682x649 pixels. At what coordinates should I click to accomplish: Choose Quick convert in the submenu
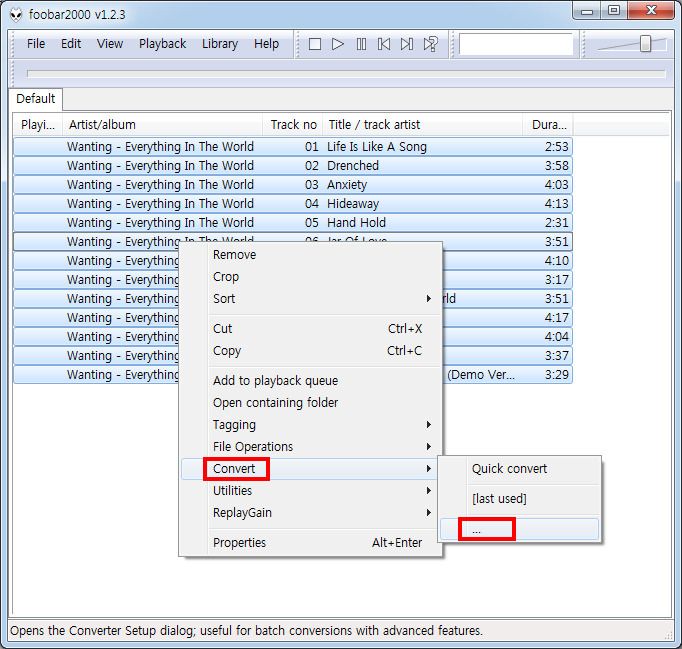point(520,468)
